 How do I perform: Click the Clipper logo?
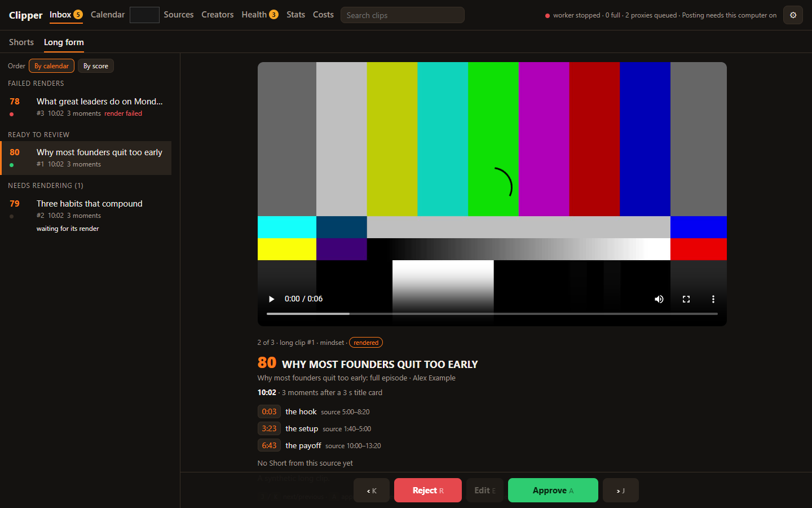[x=25, y=15]
